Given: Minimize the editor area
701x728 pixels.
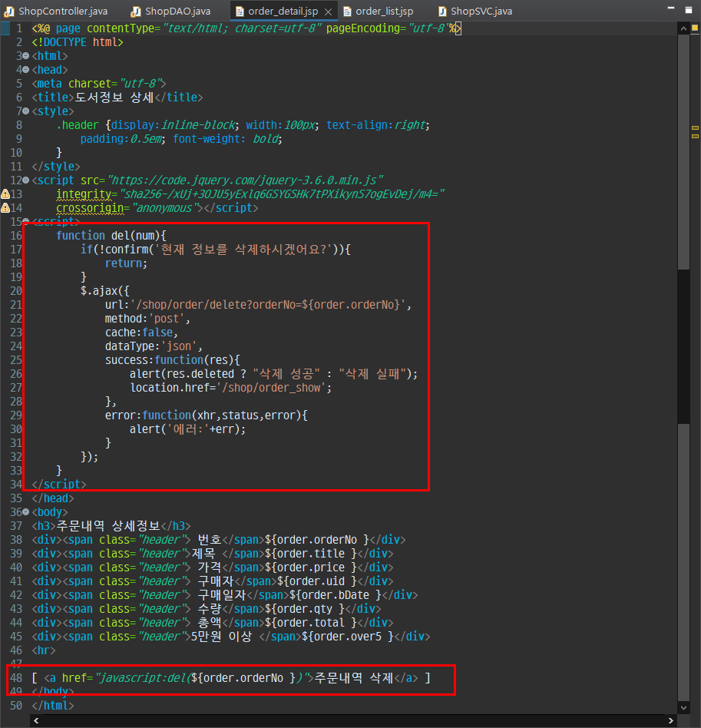Looking at the screenshot, I should click(x=671, y=8).
